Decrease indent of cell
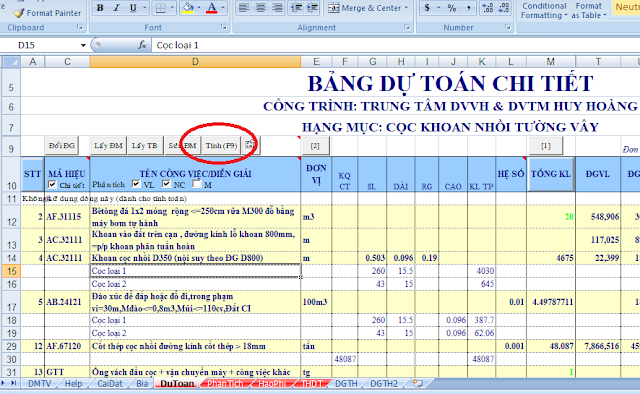 [296, 8]
